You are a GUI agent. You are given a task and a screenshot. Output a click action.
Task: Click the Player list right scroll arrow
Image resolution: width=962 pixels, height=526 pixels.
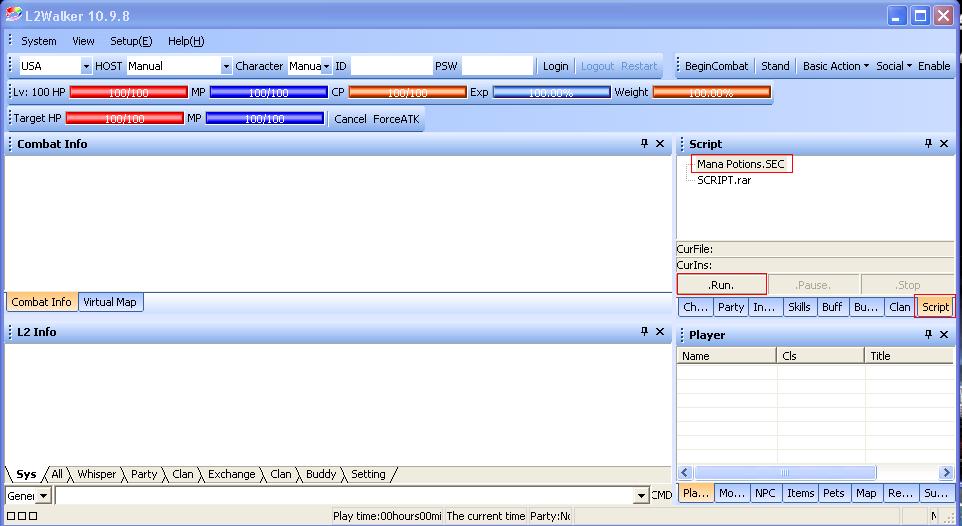[x=947, y=473]
